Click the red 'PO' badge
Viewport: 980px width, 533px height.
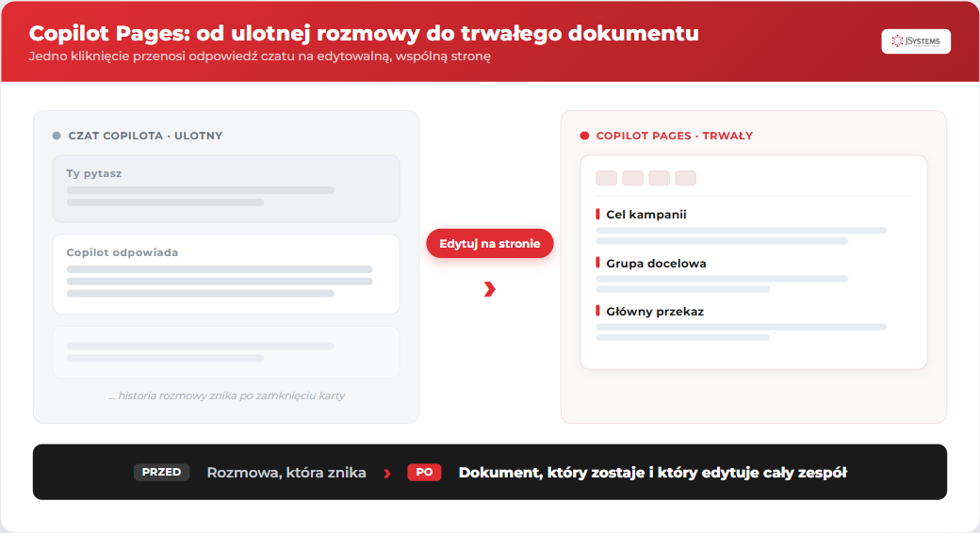424,473
